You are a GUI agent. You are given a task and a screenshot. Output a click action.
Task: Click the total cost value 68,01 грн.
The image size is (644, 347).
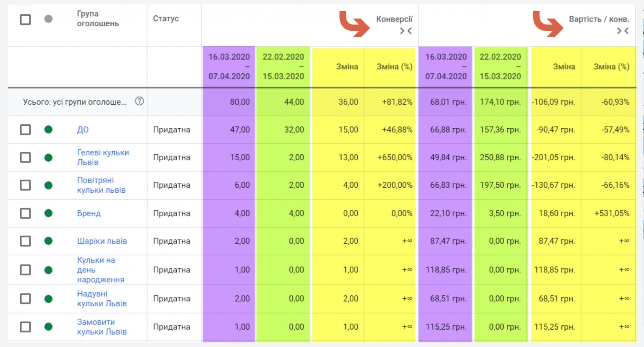tap(448, 102)
